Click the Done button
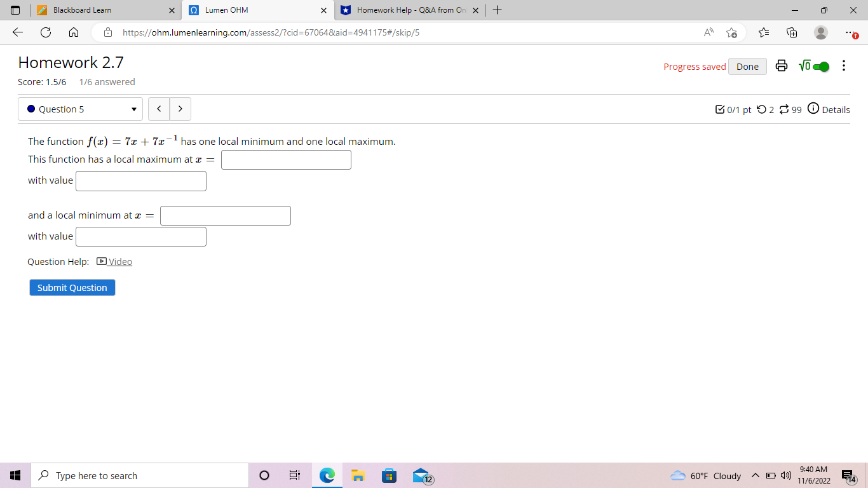This screenshot has width=868, height=488. (x=747, y=66)
